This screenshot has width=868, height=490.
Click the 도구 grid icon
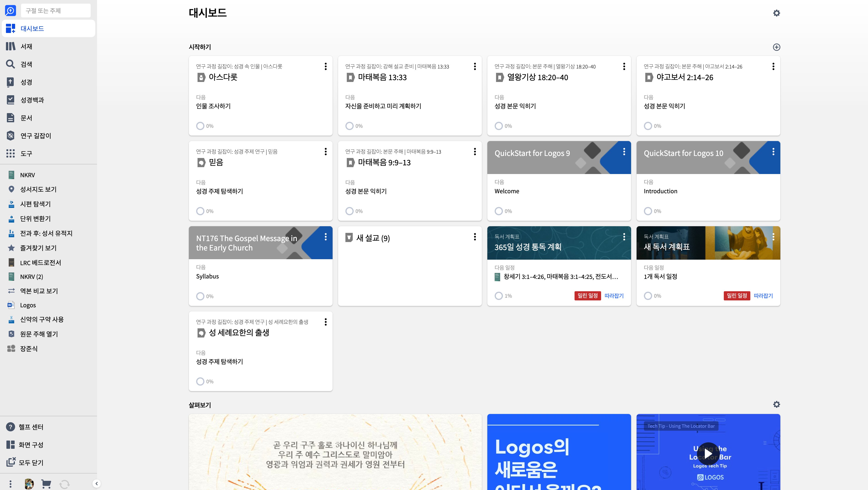11,154
